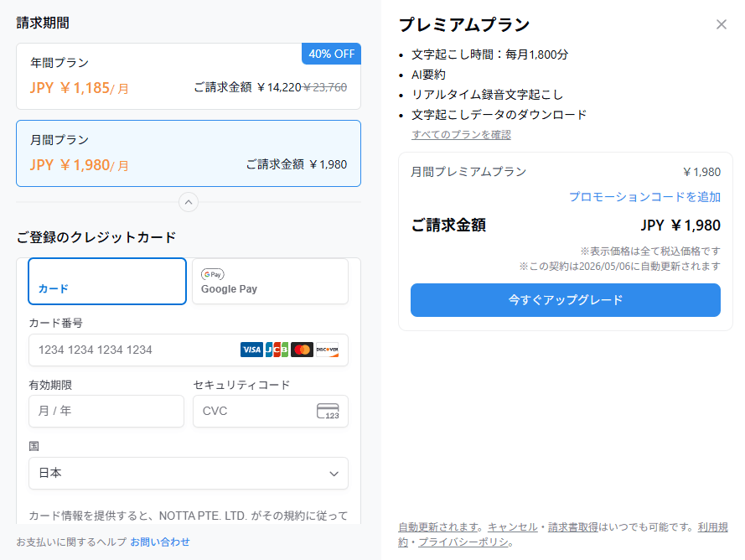
Task: Select the VISA card brand icon
Action: tap(251, 350)
